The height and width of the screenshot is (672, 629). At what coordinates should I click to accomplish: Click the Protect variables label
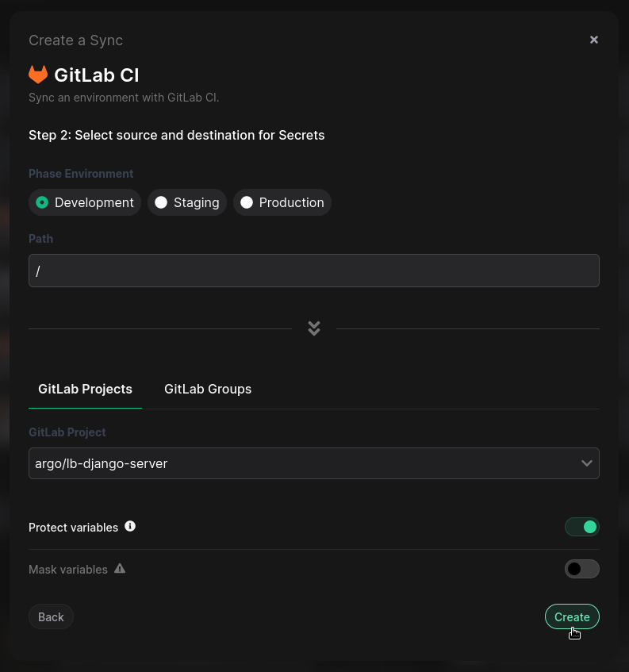click(x=73, y=526)
